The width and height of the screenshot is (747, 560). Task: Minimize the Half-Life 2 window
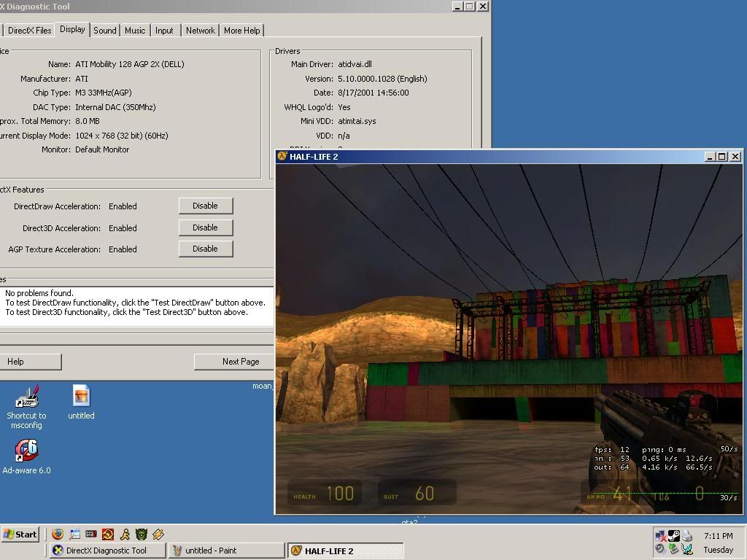point(710,157)
